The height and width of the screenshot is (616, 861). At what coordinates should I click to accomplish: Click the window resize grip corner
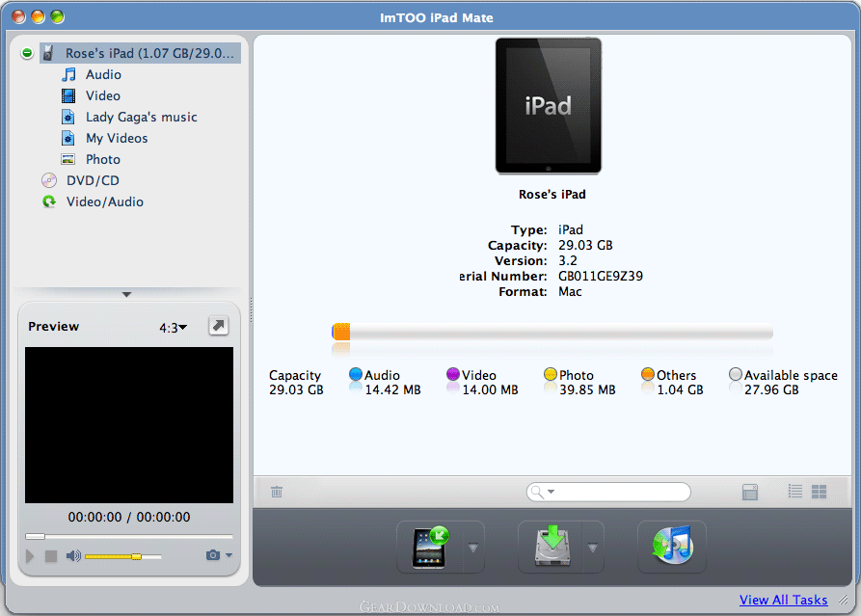click(843, 601)
